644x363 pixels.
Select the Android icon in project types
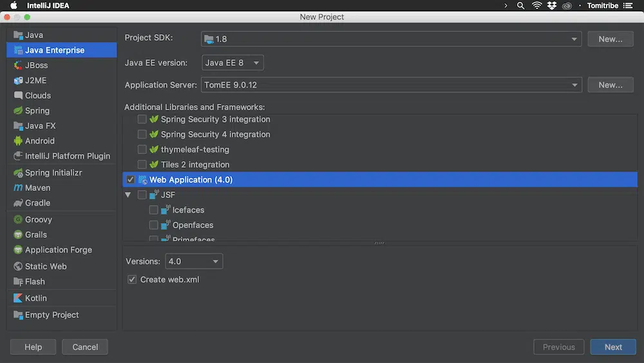[x=18, y=141]
